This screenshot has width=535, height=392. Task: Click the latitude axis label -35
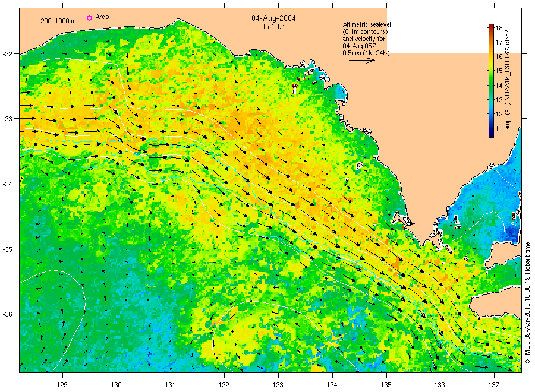7,249
